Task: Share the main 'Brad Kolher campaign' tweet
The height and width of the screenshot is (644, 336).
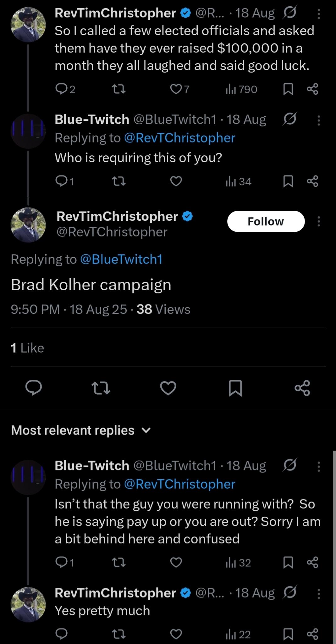Action: point(302,388)
